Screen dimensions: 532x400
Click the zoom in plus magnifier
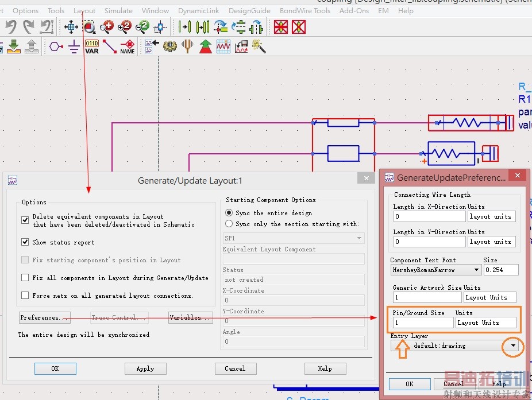[107, 27]
